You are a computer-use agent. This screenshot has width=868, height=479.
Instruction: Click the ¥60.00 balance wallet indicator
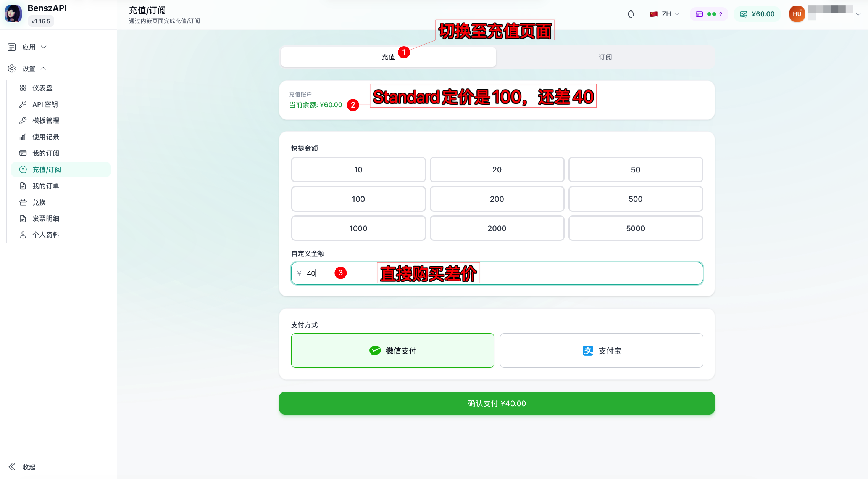click(757, 14)
